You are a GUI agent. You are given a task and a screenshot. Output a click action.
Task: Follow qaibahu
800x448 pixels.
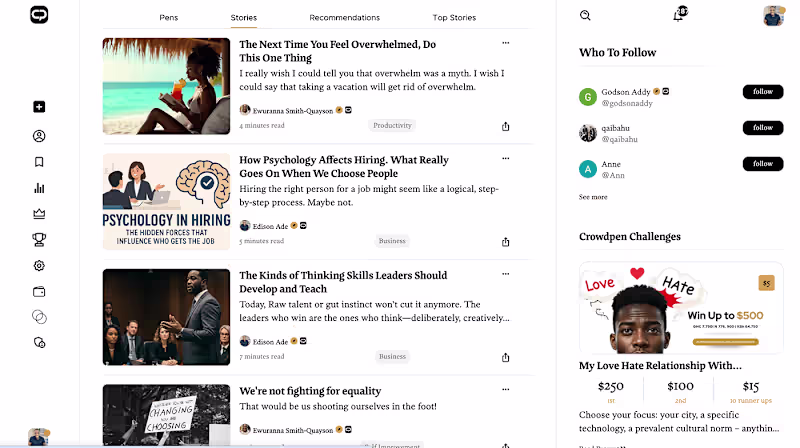click(763, 128)
